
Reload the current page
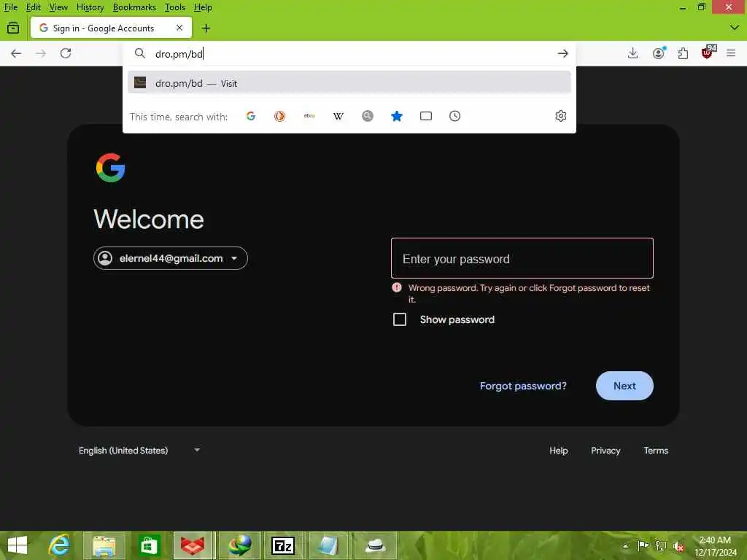point(66,53)
